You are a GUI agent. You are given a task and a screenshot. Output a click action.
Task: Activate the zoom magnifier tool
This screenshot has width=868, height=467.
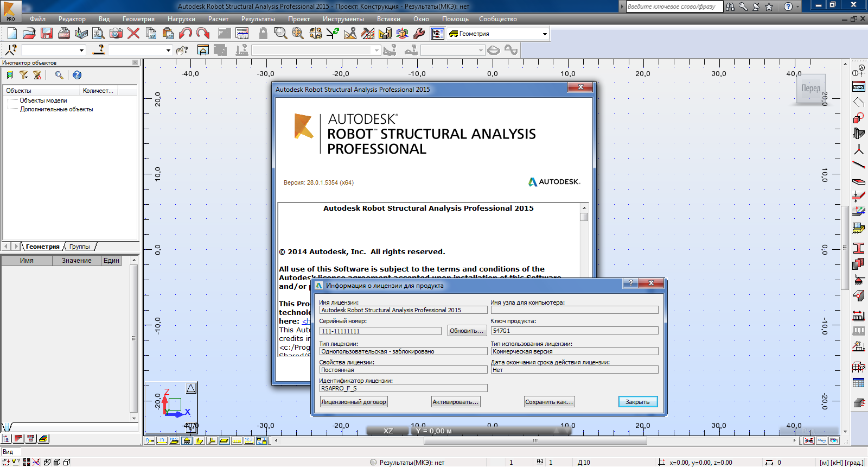(280, 34)
